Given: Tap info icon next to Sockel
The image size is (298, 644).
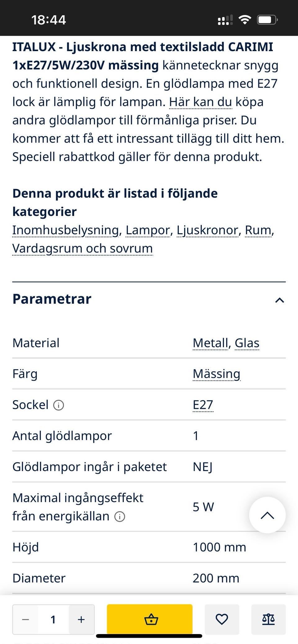Looking at the screenshot, I should pyautogui.click(x=59, y=405).
